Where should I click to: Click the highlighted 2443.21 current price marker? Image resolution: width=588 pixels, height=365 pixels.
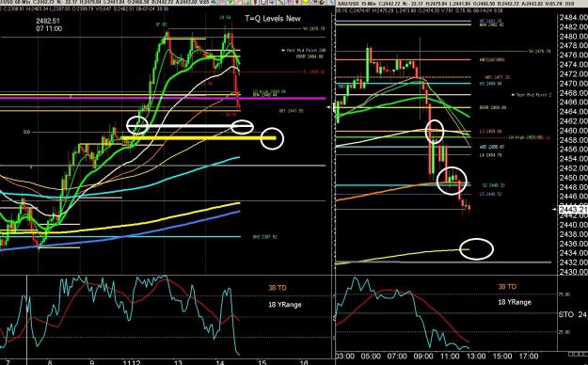tap(573, 210)
